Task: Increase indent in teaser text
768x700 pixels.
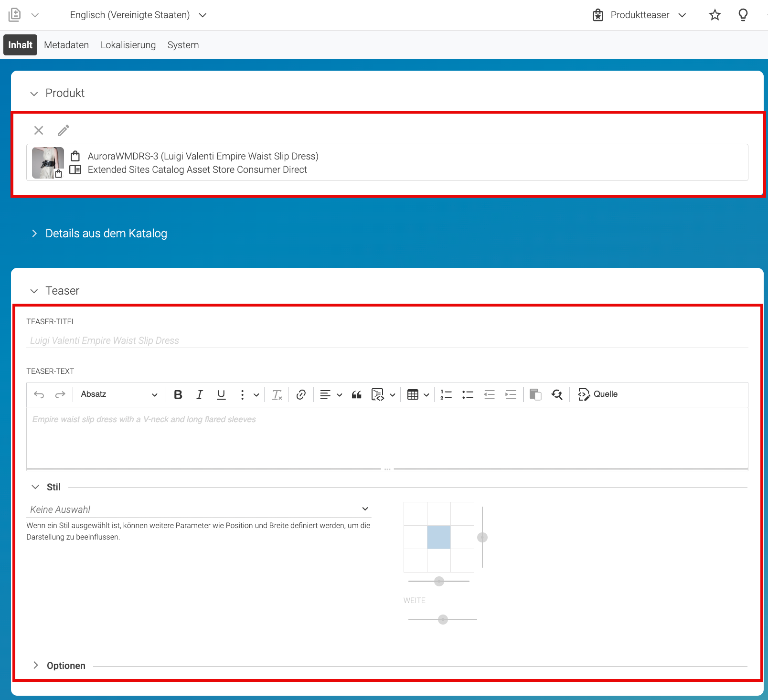Action: point(511,394)
